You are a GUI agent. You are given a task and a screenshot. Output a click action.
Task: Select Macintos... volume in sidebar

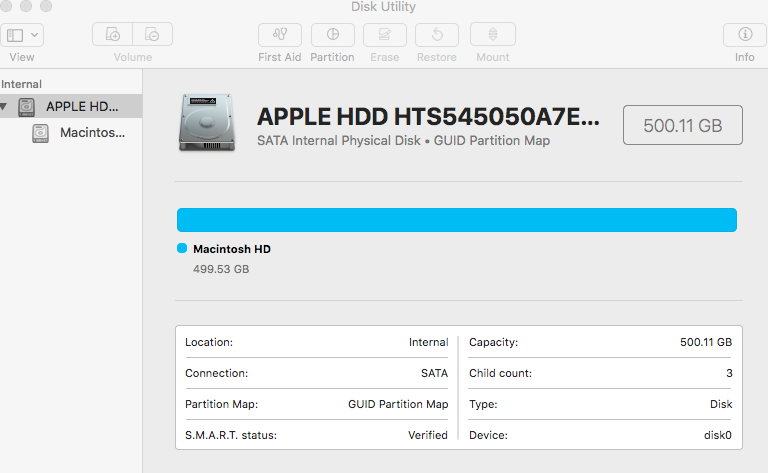71,133
